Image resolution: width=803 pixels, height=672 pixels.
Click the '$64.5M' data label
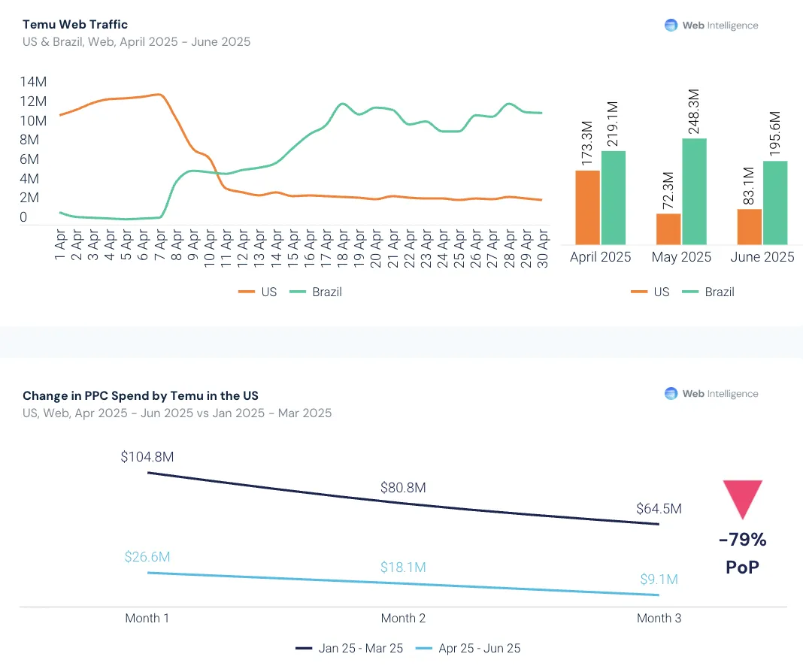point(659,509)
